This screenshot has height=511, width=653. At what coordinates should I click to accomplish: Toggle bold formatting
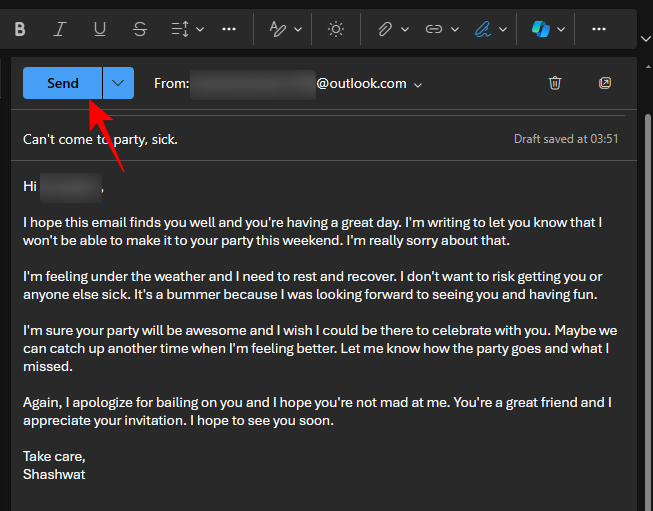20,29
